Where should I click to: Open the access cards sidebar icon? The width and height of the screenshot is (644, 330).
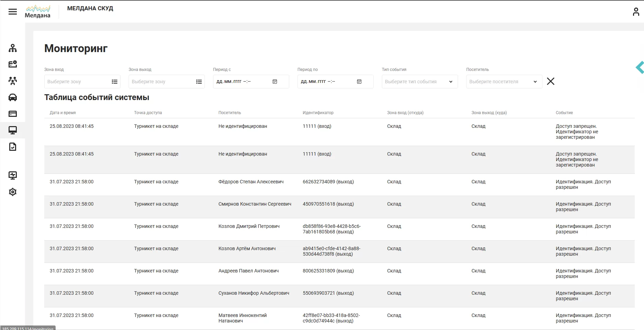pos(13,114)
